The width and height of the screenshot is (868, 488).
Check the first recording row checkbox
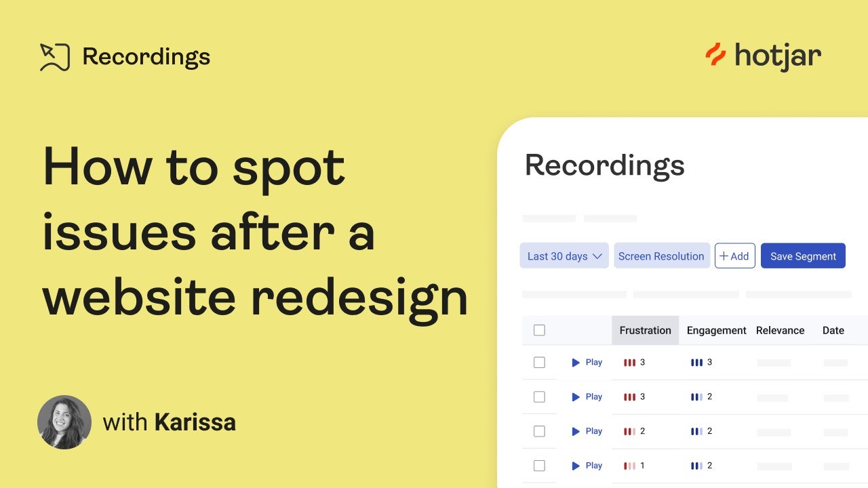point(539,363)
